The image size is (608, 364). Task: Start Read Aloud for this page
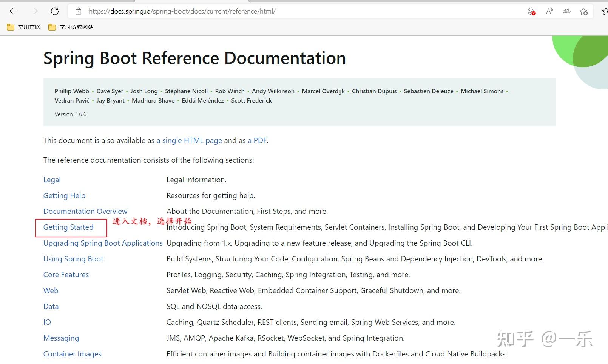[x=549, y=11]
